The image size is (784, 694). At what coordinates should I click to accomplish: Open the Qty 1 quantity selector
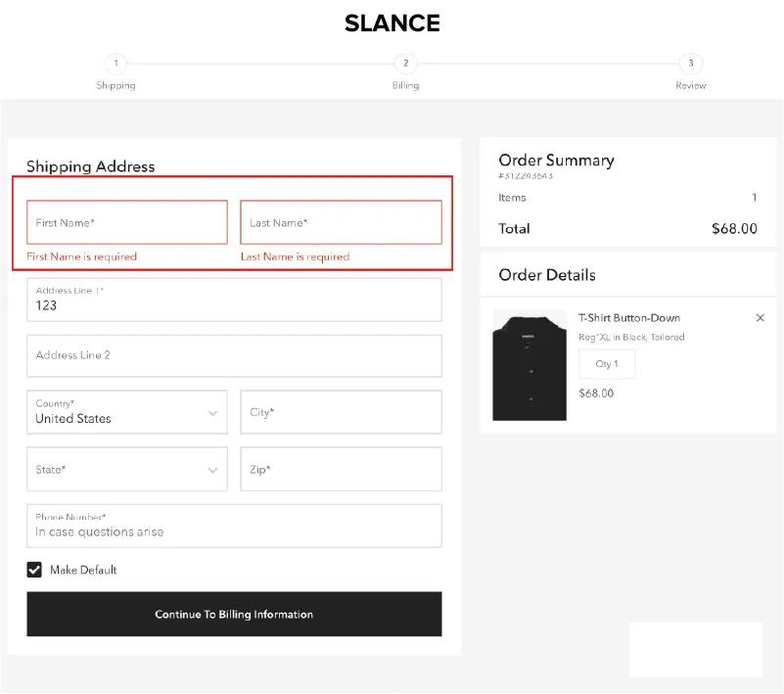point(607,364)
